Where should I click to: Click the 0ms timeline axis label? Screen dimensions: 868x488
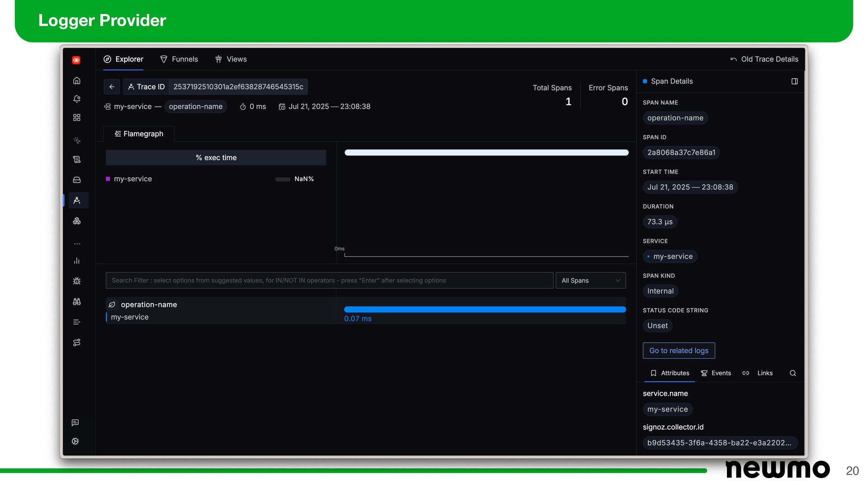coord(340,249)
